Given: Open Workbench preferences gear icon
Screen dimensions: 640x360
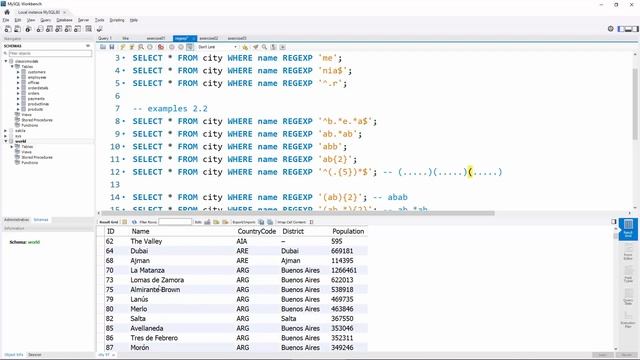Looking at the screenshot, I should 611,29.
